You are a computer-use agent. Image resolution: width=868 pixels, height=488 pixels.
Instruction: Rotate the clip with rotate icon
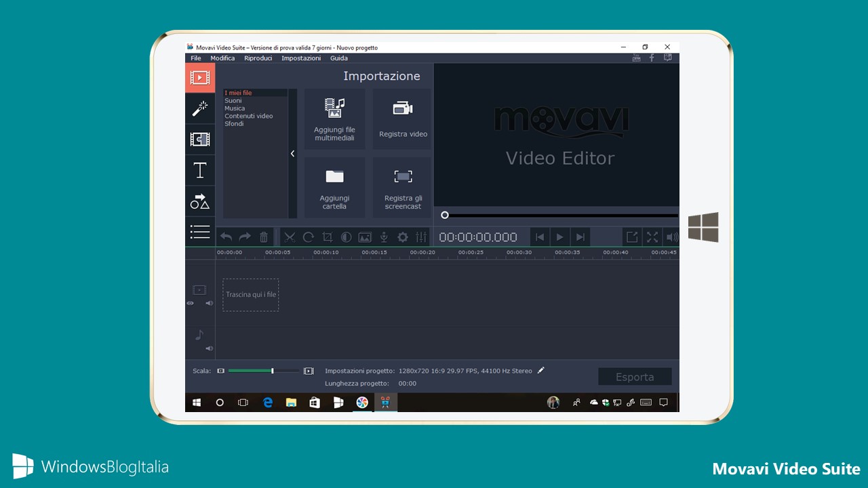click(x=309, y=237)
